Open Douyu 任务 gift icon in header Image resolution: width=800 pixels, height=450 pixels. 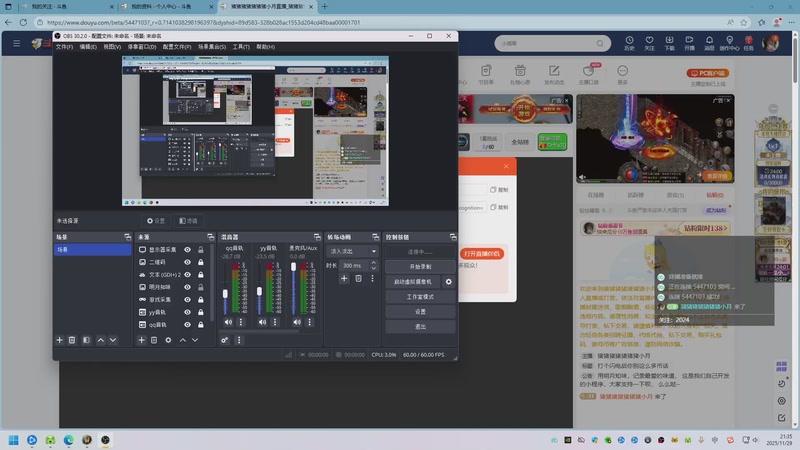coord(748,43)
